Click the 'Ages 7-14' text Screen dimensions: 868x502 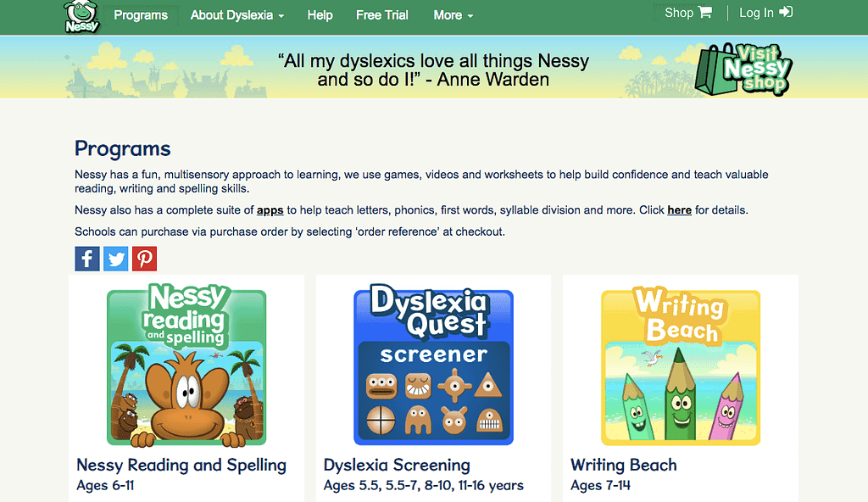tap(600, 485)
